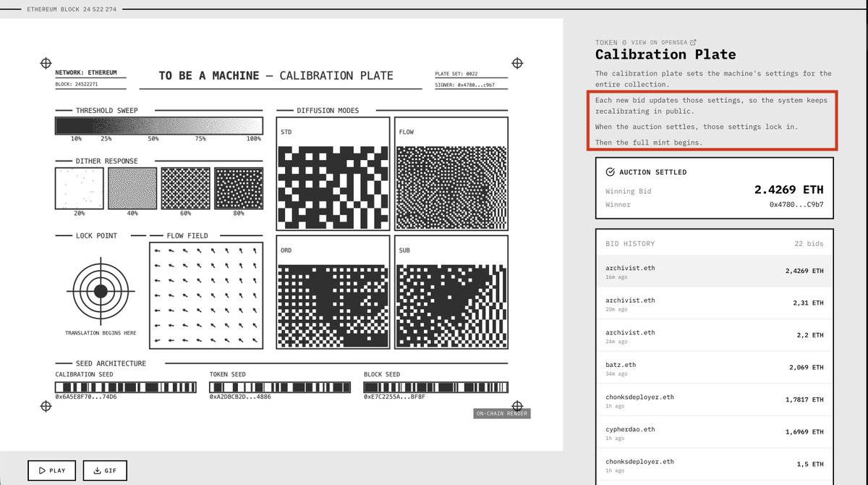868x485 pixels.
Task: Click the NETWORK: ETHEREUM label
Action: [x=86, y=73]
